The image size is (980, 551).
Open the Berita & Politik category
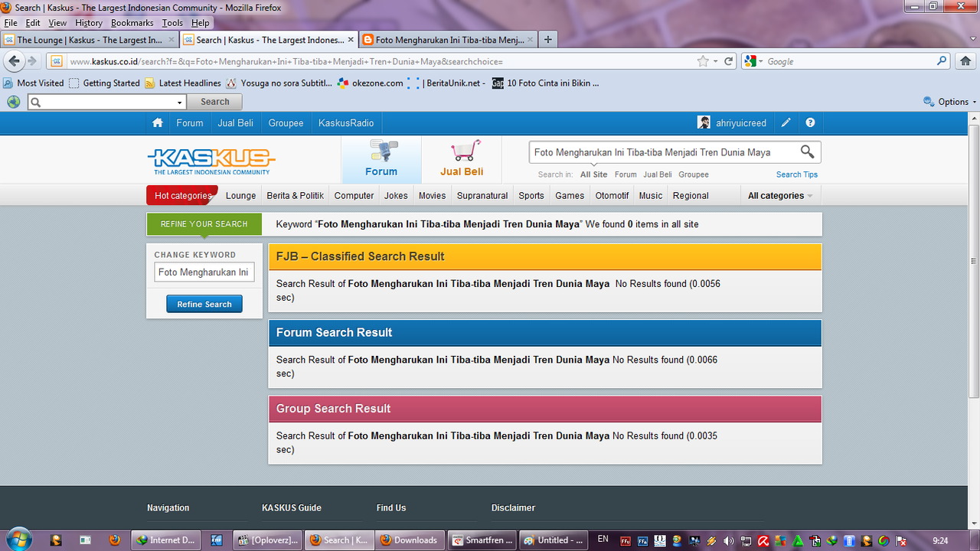296,196
